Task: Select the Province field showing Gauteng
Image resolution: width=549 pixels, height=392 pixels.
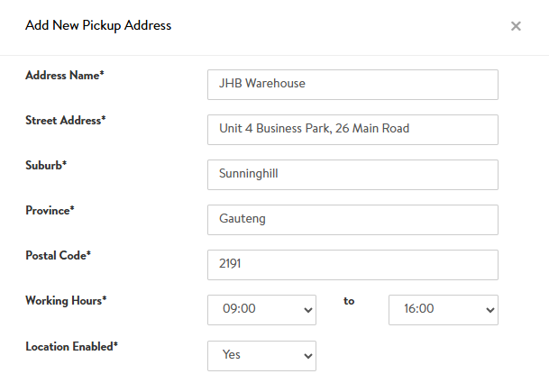Action: pyautogui.click(x=352, y=219)
